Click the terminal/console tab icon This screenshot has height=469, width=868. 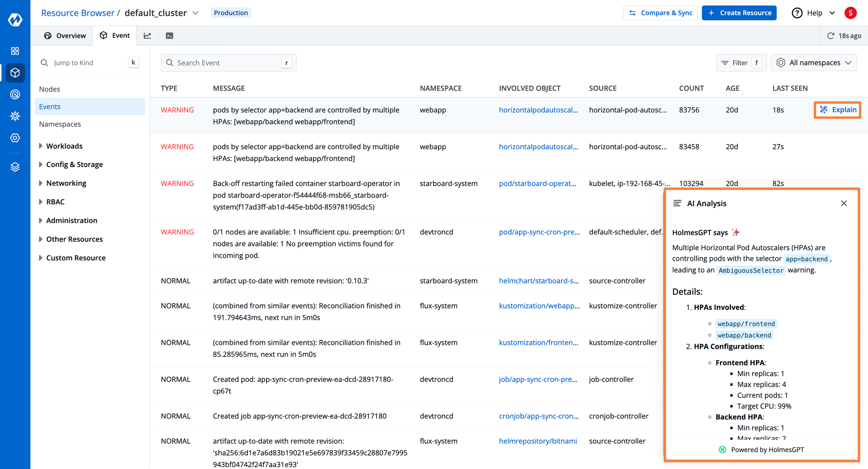point(169,35)
